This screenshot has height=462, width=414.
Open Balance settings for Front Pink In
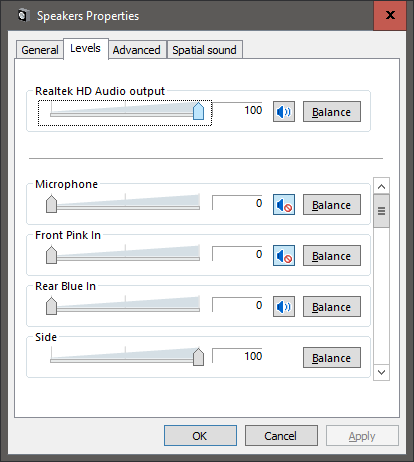pyautogui.click(x=332, y=256)
